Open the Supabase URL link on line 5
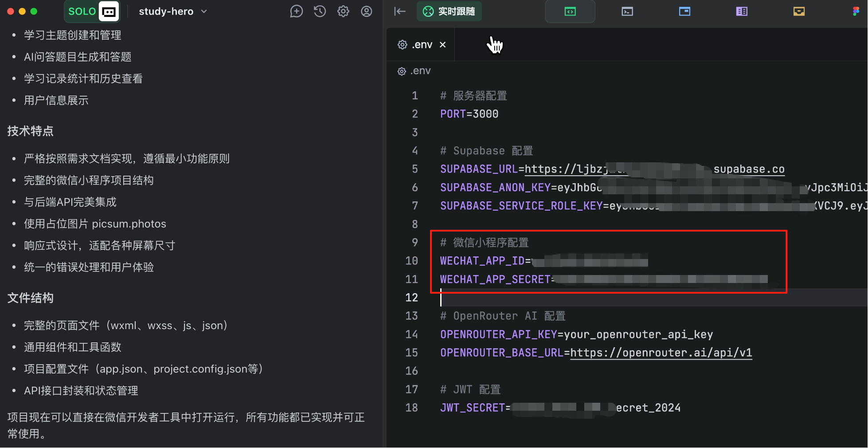The image size is (868, 448). (654, 169)
